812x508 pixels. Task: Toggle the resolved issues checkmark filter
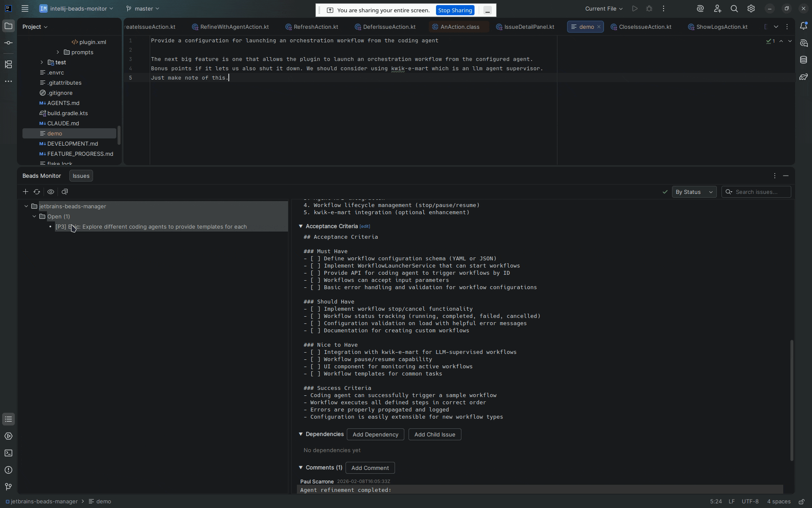(x=664, y=192)
